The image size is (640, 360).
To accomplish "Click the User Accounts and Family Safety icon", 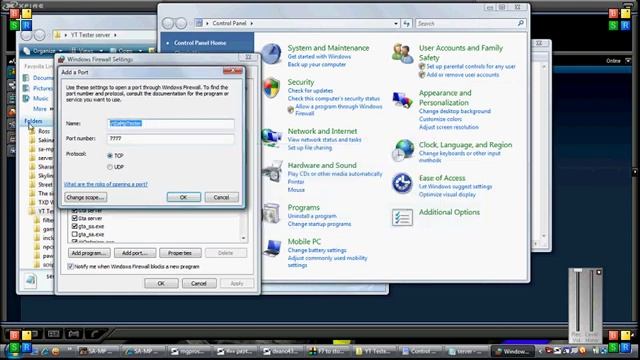I will [403, 54].
